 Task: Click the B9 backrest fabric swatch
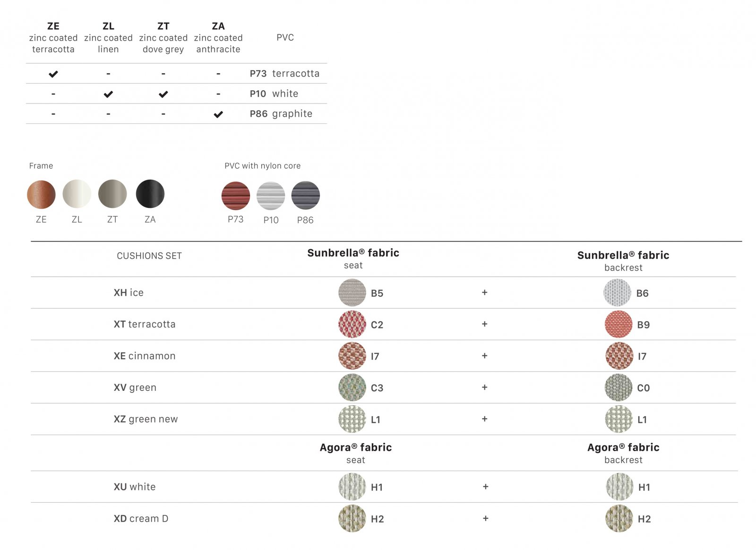(619, 324)
